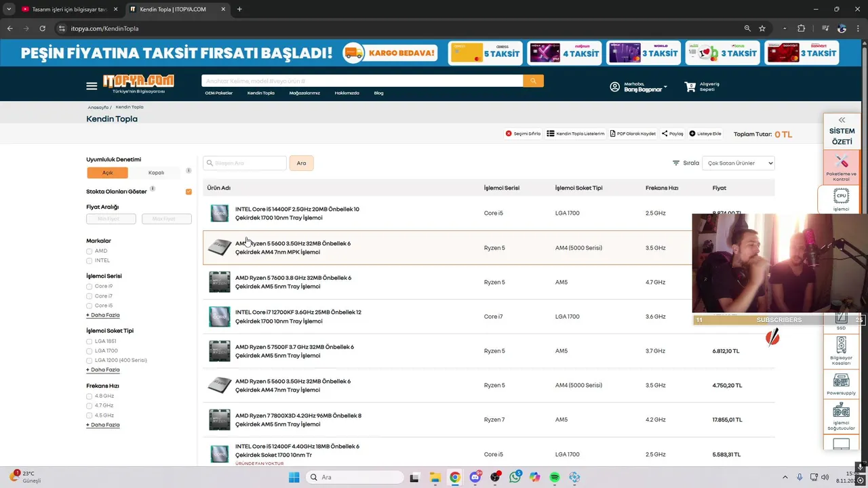The image size is (868, 488).
Task: Expand Daha Fazla under Frekans Hızı
Action: (103, 425)
